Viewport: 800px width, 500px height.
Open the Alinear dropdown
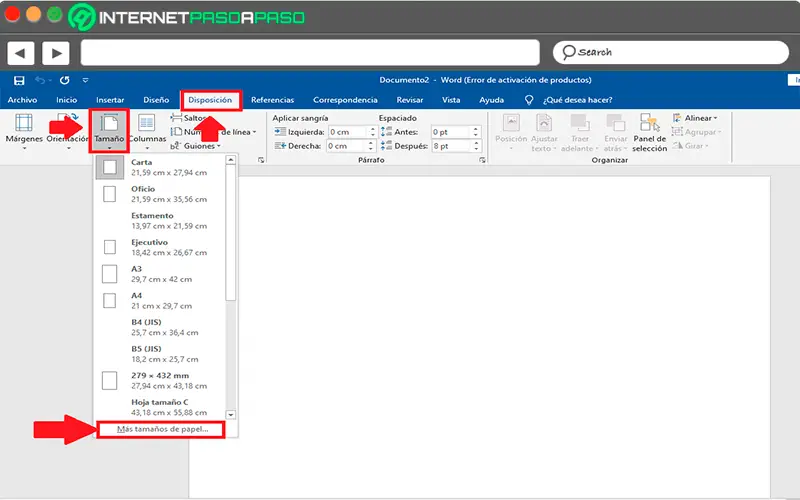695,118
